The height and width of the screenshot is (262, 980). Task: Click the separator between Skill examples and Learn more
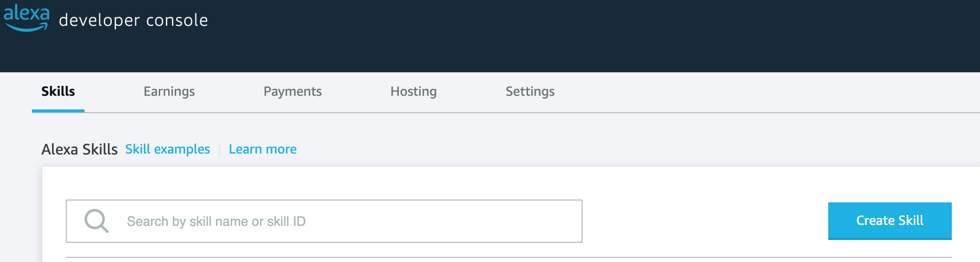point(219,150)
